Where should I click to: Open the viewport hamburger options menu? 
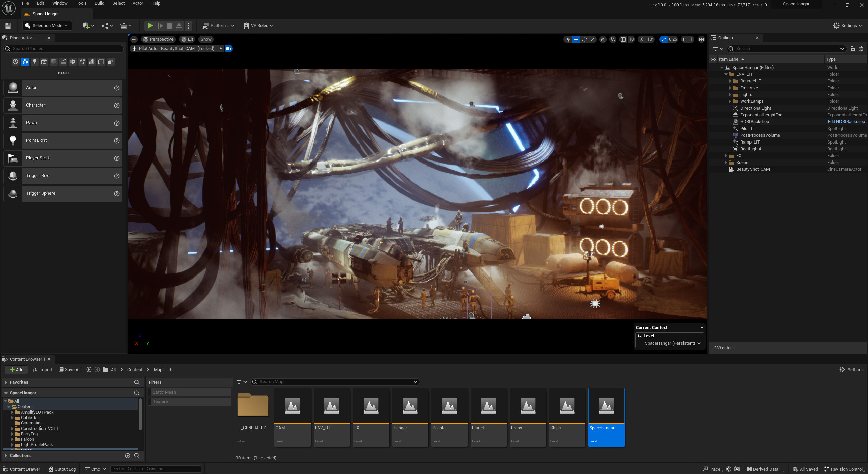click(134, 39)
